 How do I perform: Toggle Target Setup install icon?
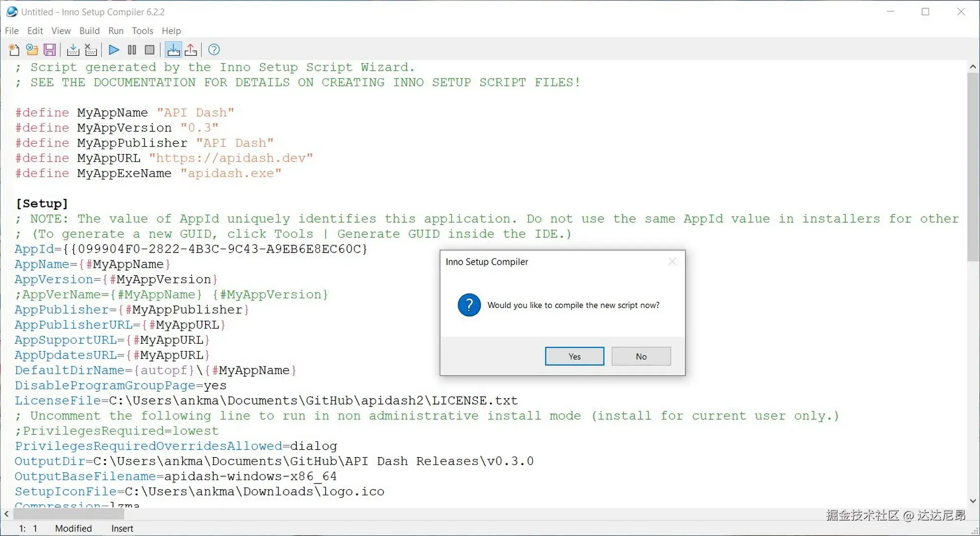[173, 50]
